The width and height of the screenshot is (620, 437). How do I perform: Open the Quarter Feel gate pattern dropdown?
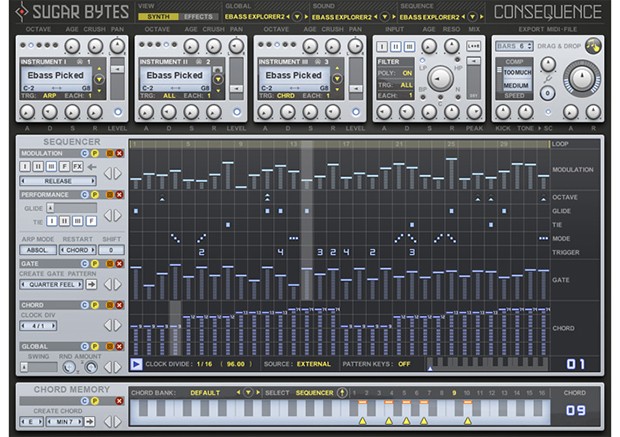coord(50,283)
